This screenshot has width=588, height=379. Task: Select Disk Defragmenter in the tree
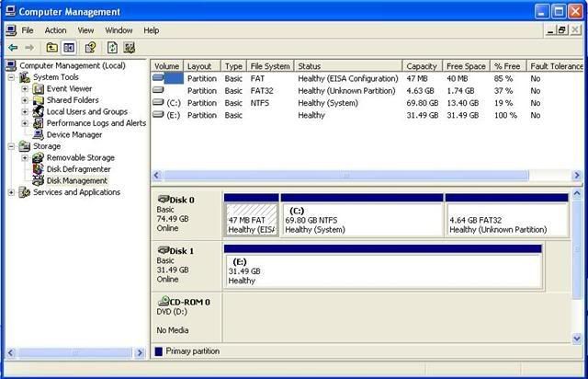(77, 169)
